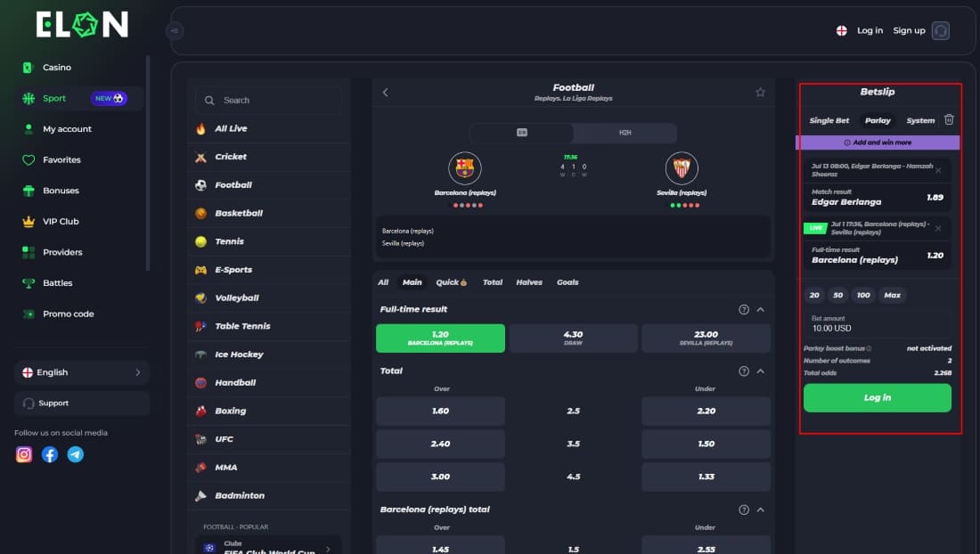
Task: Click the Favorites heart icon
Action: (x=29, y=160)
